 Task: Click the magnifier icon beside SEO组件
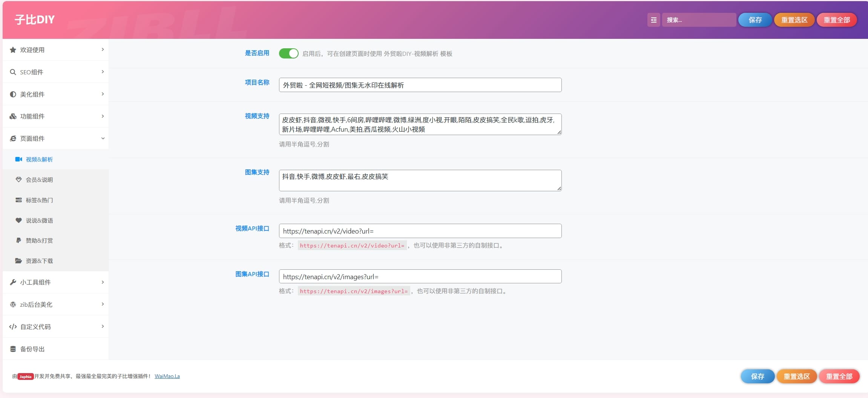pyautogui.click(x=13, y=72)
